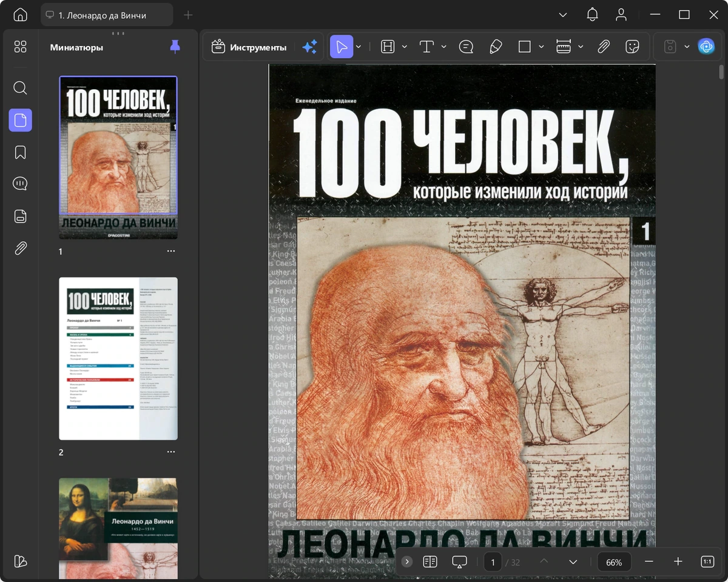Expand the save options dropdown
The height and width of the screenshot is (582, 728).
click(x=687, y=47)
